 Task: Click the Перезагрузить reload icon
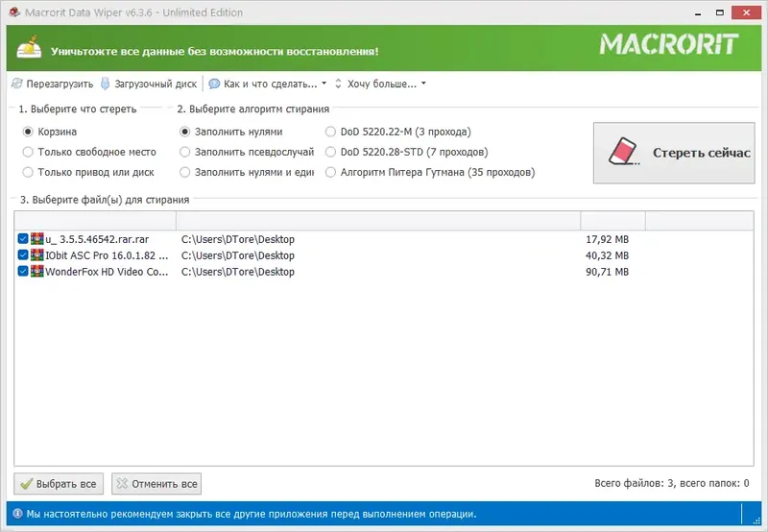[x=17, y=84]
